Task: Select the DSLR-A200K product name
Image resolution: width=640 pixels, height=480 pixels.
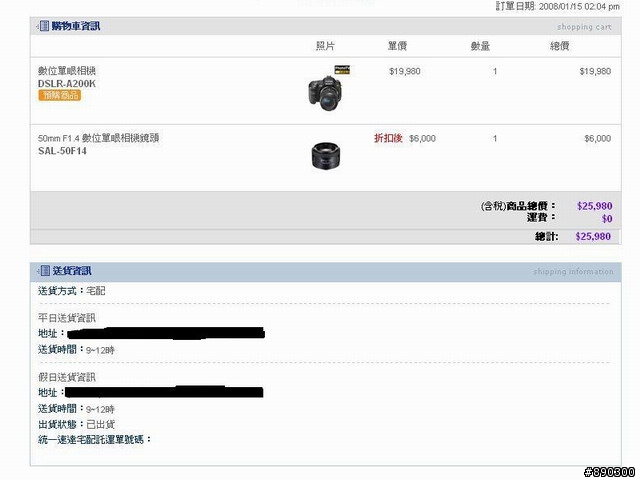Action: [67, 84]
